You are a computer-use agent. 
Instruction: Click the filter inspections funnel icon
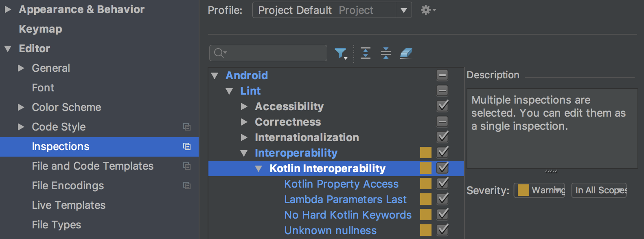coord(340,53)
